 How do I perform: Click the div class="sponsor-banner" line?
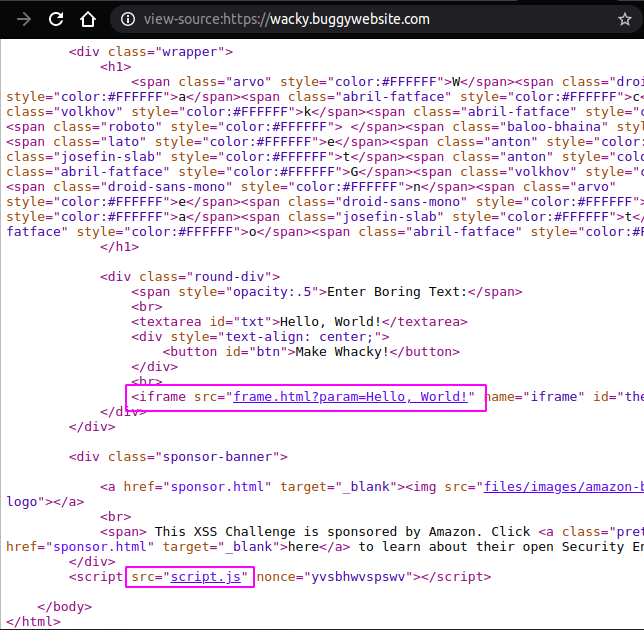click(x=178, y=457)
